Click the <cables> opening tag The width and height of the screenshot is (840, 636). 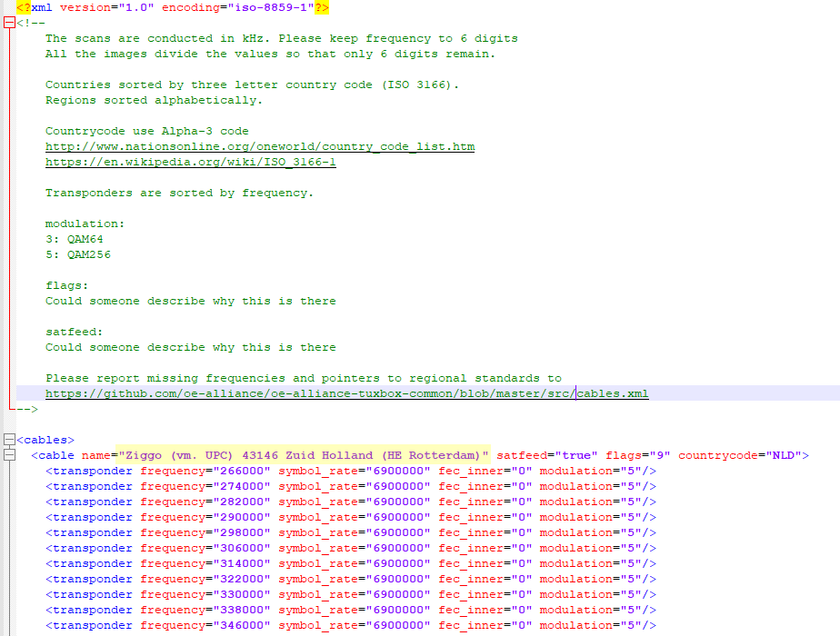click(45, 440)
